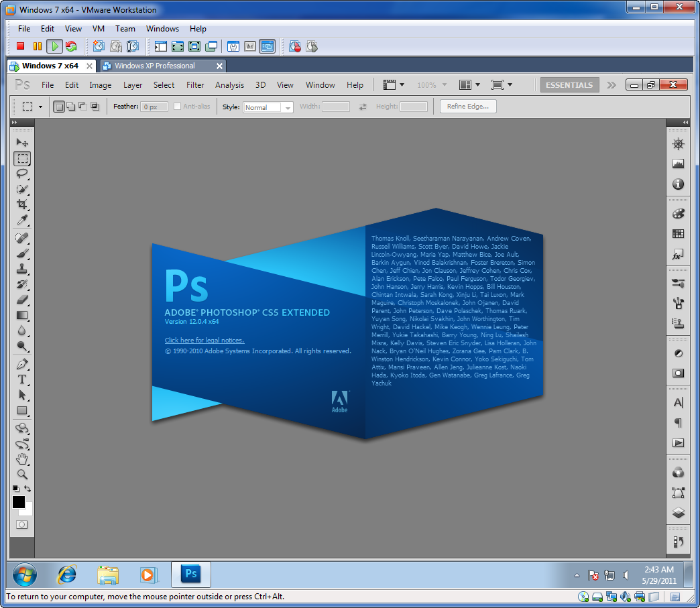Screen dimensions: 700x608
Task: Click the ESSENTIALS workspace button
Action: [x=569, y=85]
